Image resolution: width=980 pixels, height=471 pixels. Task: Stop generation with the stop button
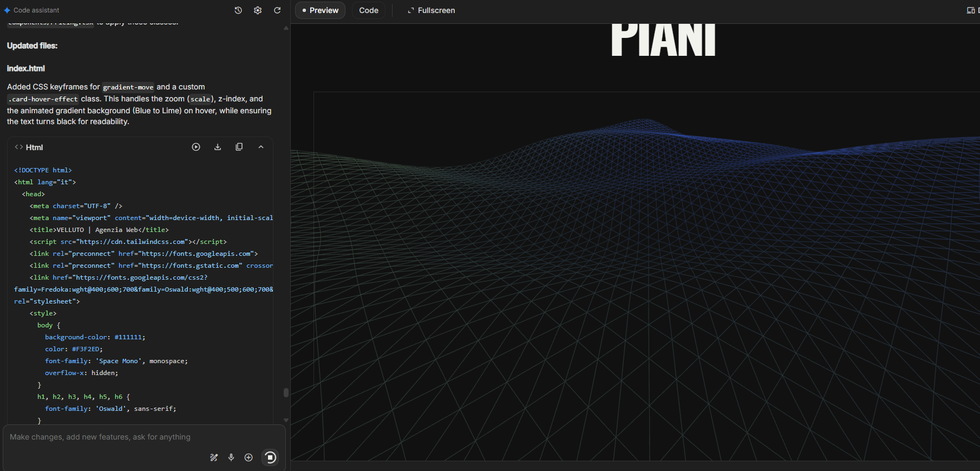click(270, 457)
